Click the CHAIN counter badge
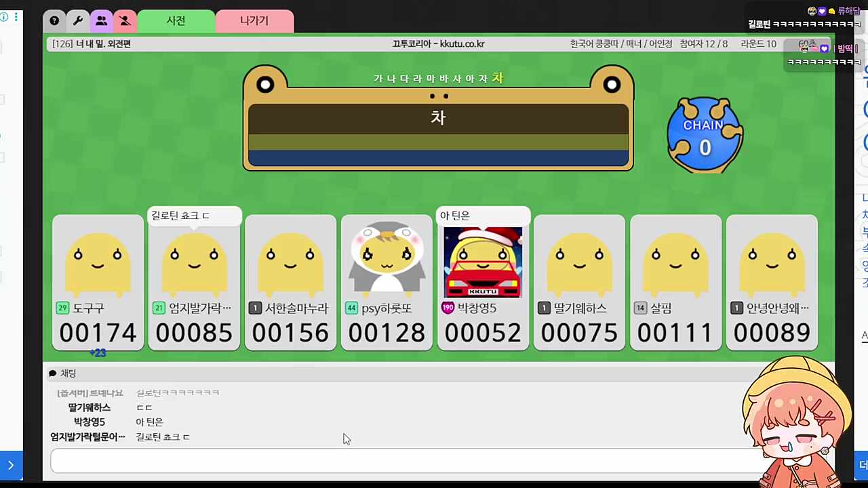868x488 pixels. click(705, 135)
